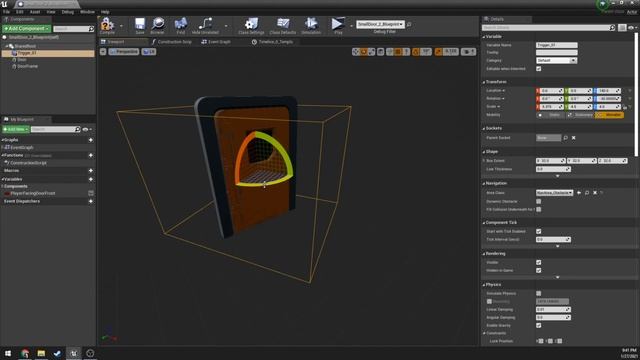The image size is (640, 360).
Task: Open the Category Default dropdown
Action: tap(556, 60)
